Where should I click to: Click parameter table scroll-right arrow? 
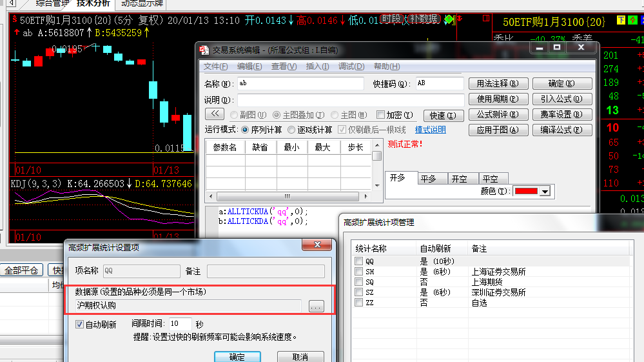point(369,196)
